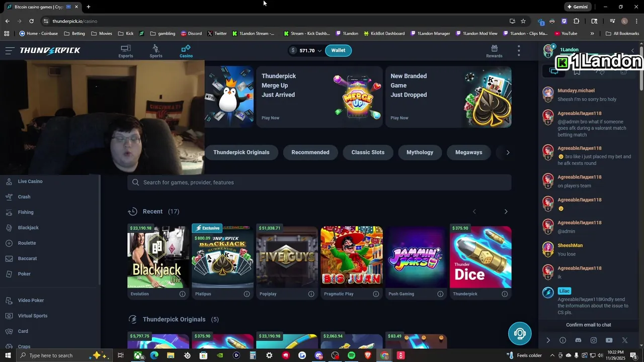Viewport: 644px width, 362px height.
Task: Launch the Jammin' Jars slot
Action: 416,256
